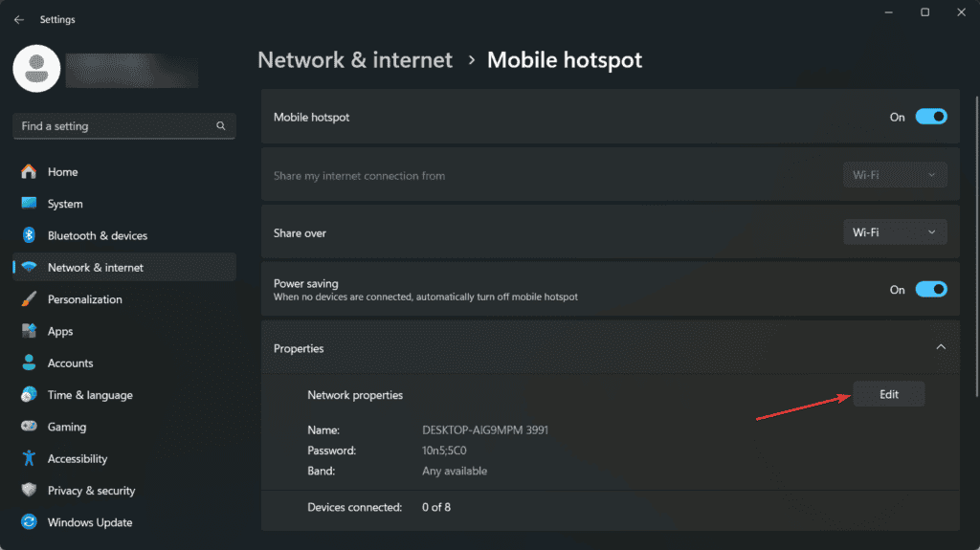Click the vertical scrollbar on the right

coord(977,246)
